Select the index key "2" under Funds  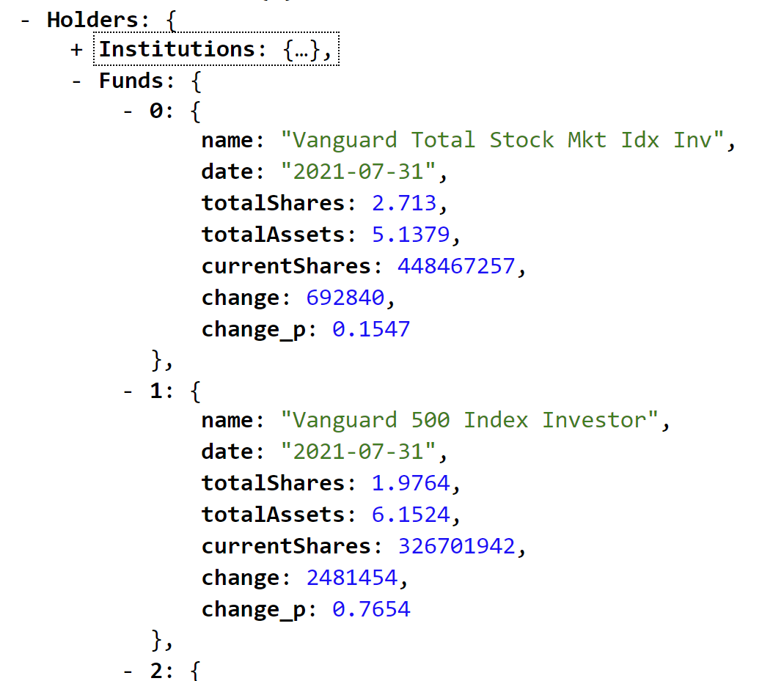pyautogui.click(x=156, y=671)
